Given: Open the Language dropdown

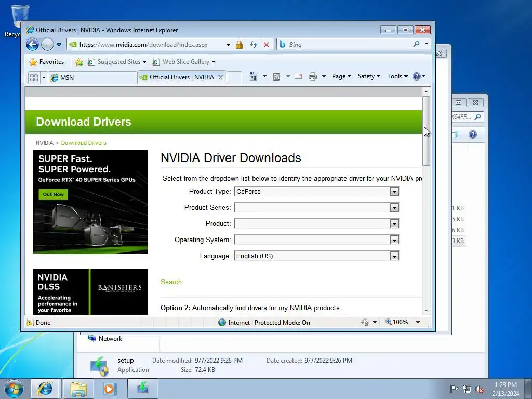Looking at the screenshot, I should pyautogui.click(x=316, y=256).
